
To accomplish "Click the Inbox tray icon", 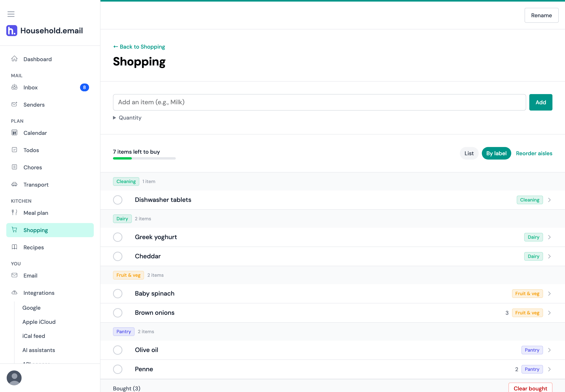I will coord(15,87).
